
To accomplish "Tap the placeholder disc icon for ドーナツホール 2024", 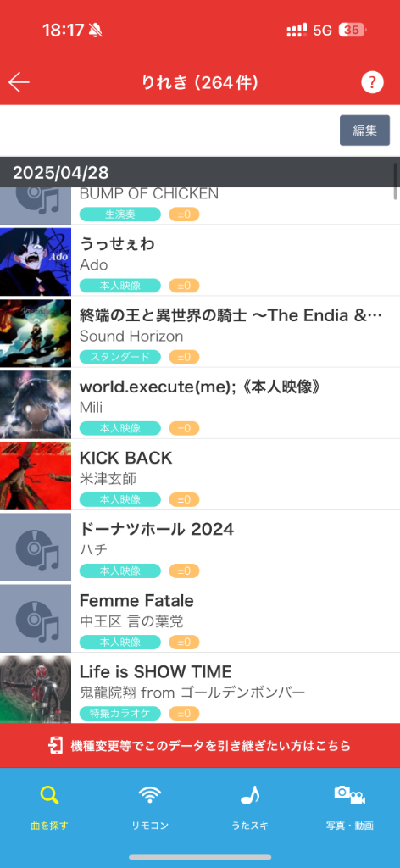I will (x=36, y=548).
